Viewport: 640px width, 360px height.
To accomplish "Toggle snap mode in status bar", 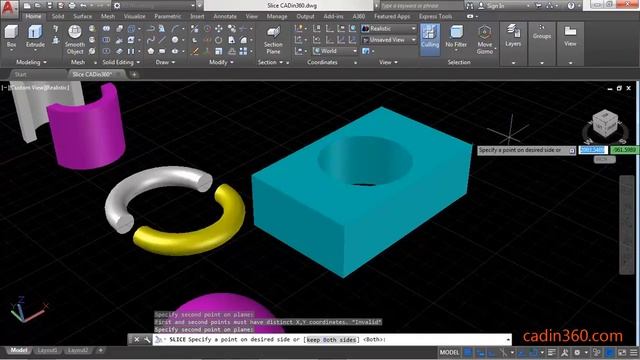I will (x=481, y=352).
